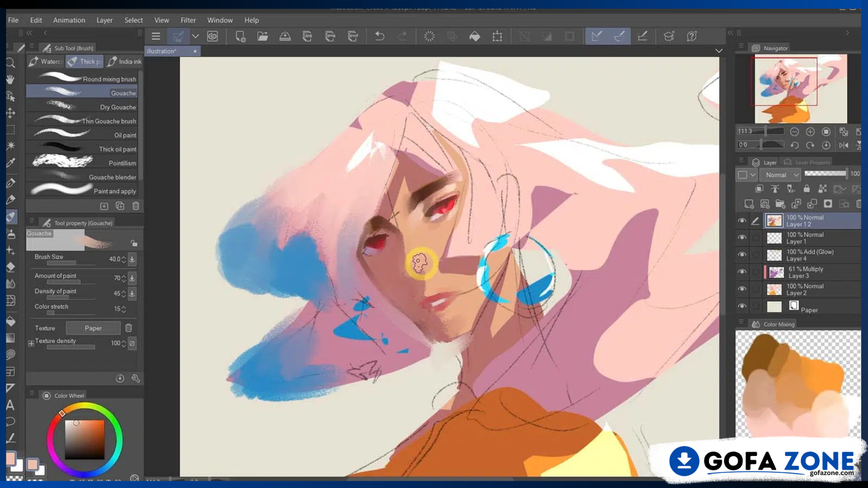This screenshot has width=868, height=488.
Task: Expand canvas tab list chevron
Action: click(719, 51)
